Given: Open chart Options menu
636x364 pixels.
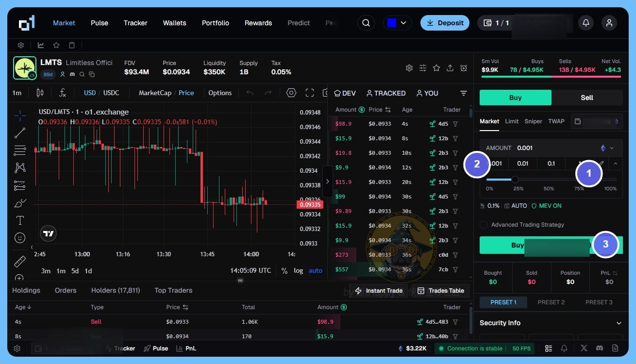Looking at the screenshot, I should [x=220, y=93].
